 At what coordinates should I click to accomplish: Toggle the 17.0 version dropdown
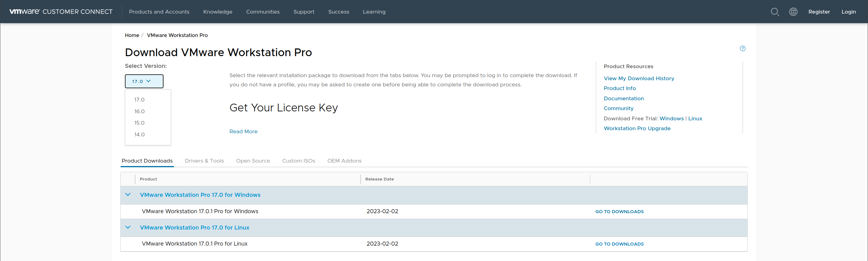[144, 81]
